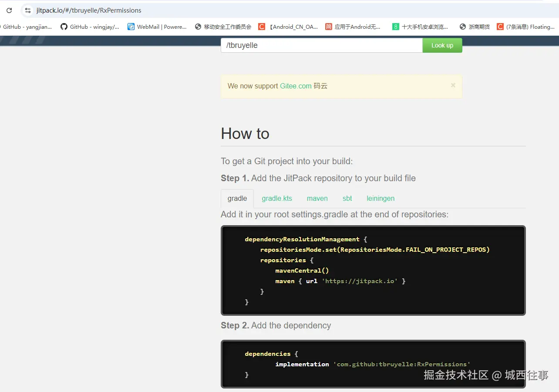Click the 'Step 2.' Add the dependency text
This screenshot has width=559, height=392.
point(276,325)
